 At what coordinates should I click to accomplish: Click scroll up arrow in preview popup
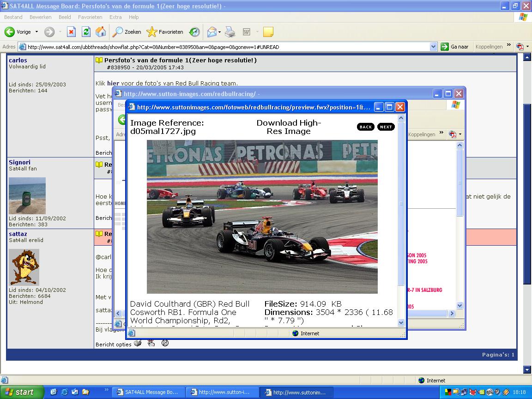(x=401, y=118)
